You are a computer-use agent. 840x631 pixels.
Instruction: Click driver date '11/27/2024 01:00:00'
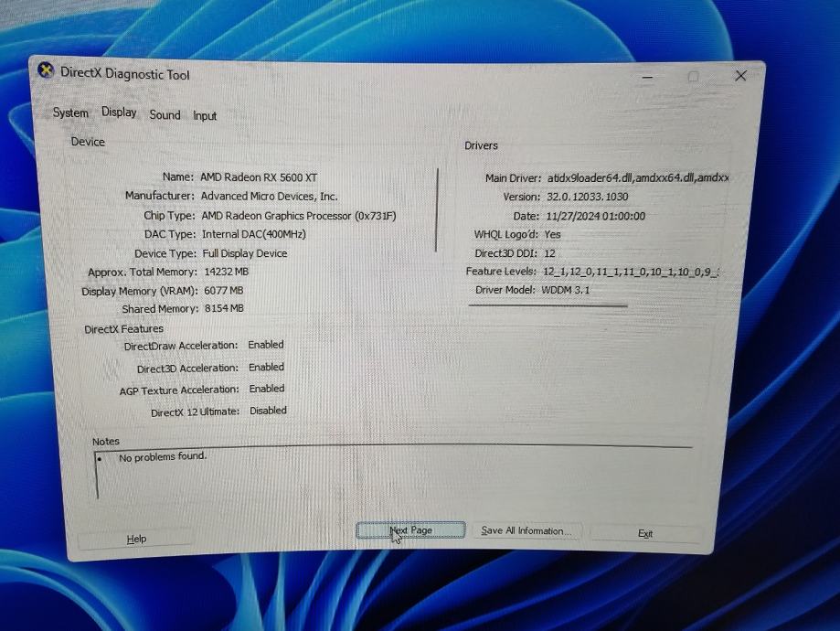click(x=596, y=216)
